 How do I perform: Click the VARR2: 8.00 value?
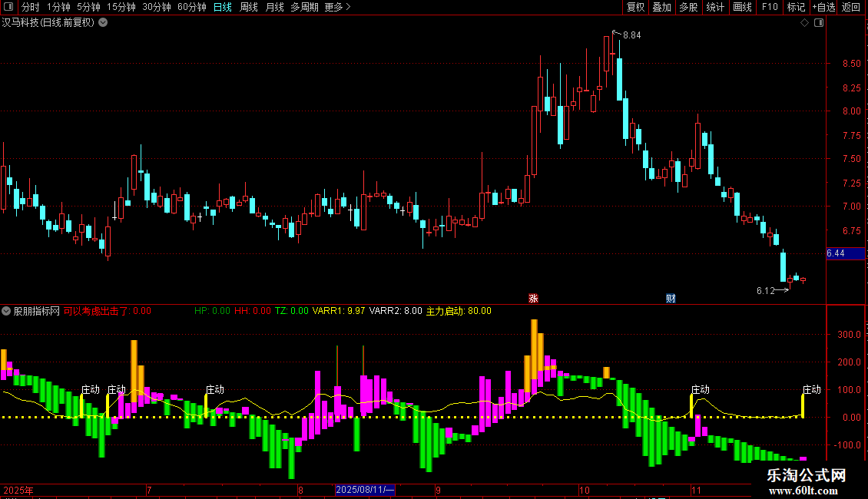(x=396, y=311)
